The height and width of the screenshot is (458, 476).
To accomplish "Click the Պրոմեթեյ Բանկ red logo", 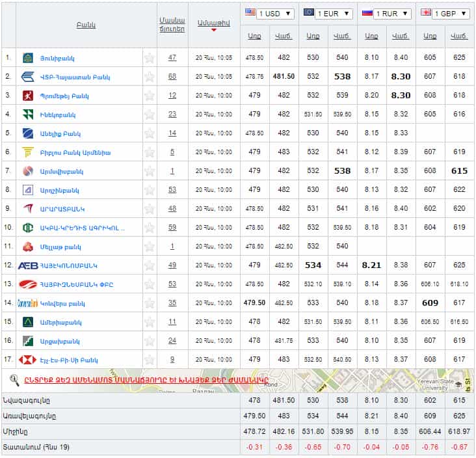I will 28,96.
